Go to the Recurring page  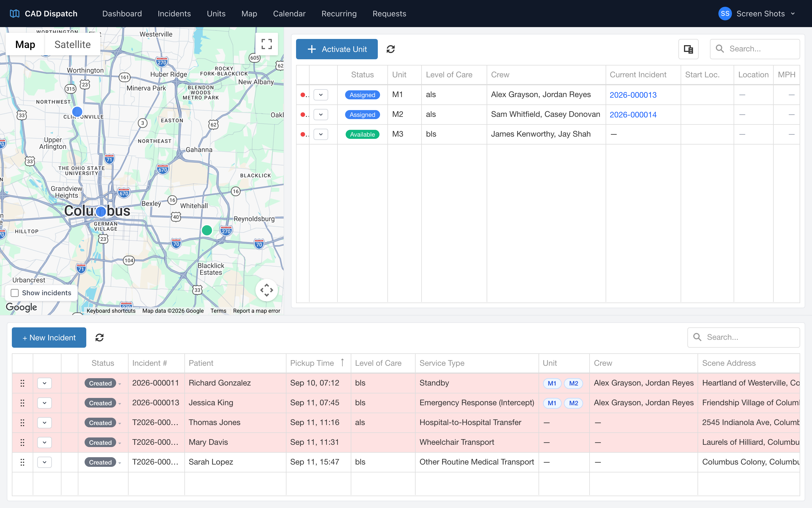(x=339, y=14)
